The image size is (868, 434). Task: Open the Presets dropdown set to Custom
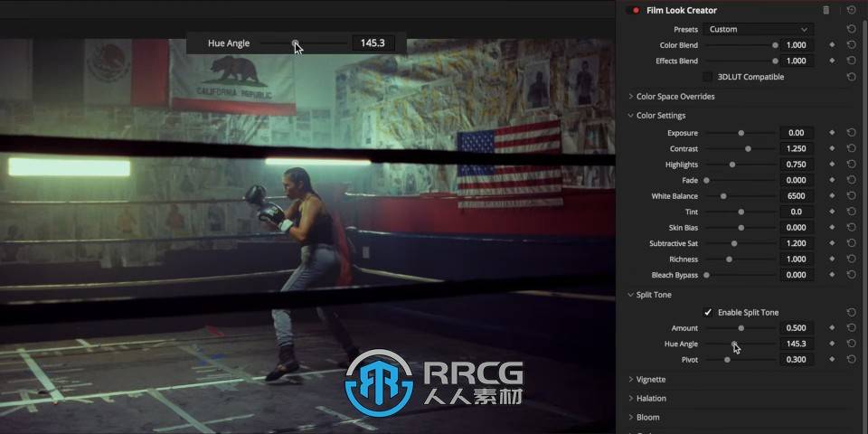click(x=758, y=29)
